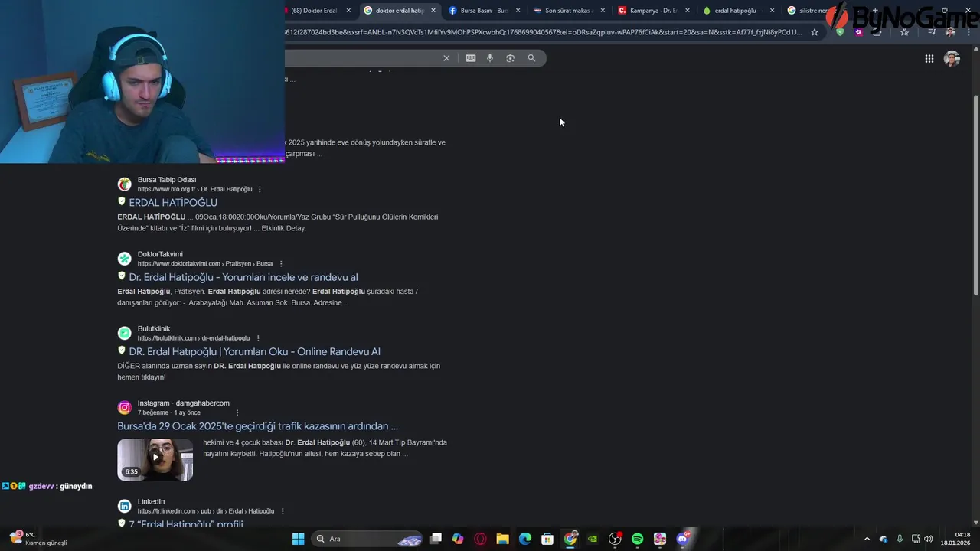This screenshot has height=551, width=980.
Task: Close the 'doktor erdal hatip' tab
Action: tap(433, 11)
